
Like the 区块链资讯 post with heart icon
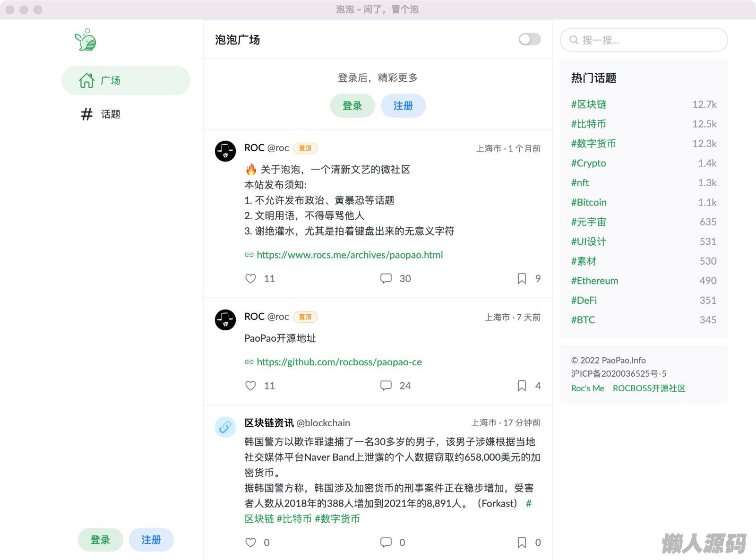click(250, 543)
